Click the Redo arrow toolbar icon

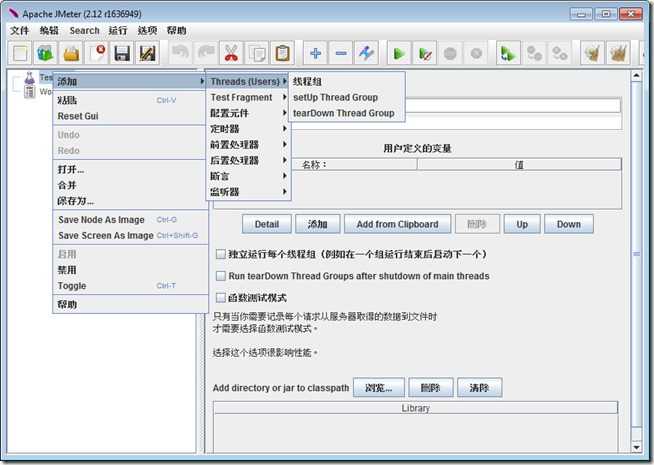click(x=206, y=53)
